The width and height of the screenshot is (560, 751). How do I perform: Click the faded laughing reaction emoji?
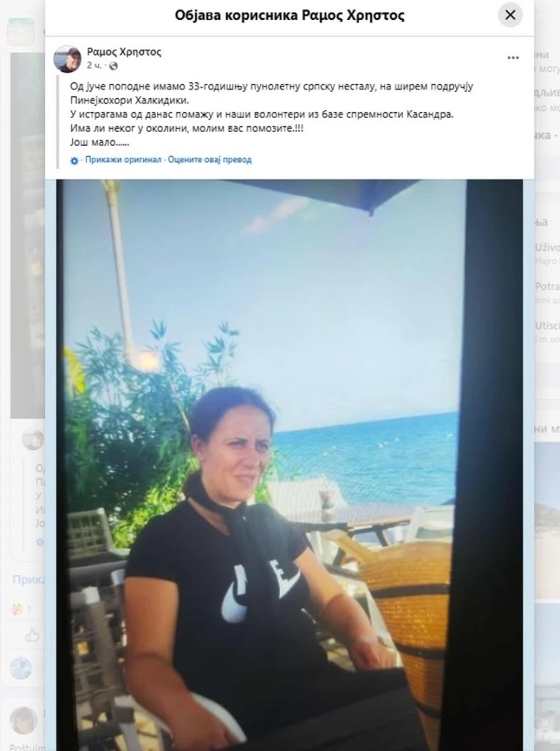click(17, 609)
